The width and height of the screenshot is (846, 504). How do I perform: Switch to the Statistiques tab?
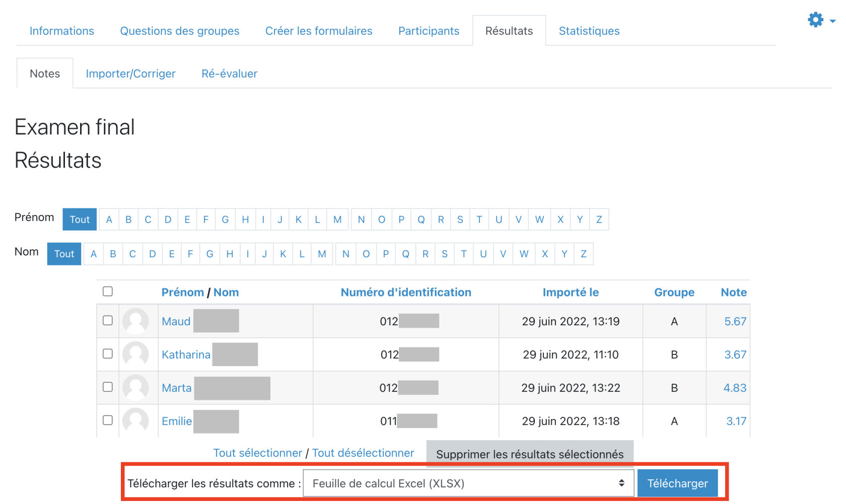click(x=589, y=31)
